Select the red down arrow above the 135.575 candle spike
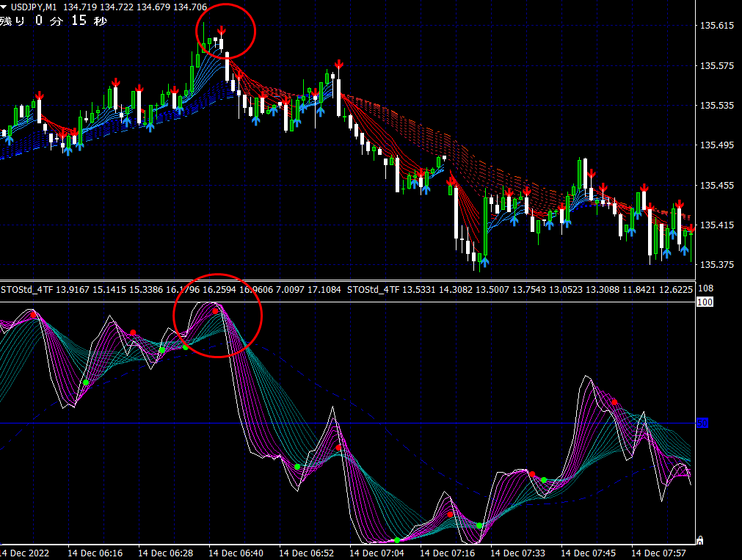Viewport: 742px width, 560px height. [338, 65]
